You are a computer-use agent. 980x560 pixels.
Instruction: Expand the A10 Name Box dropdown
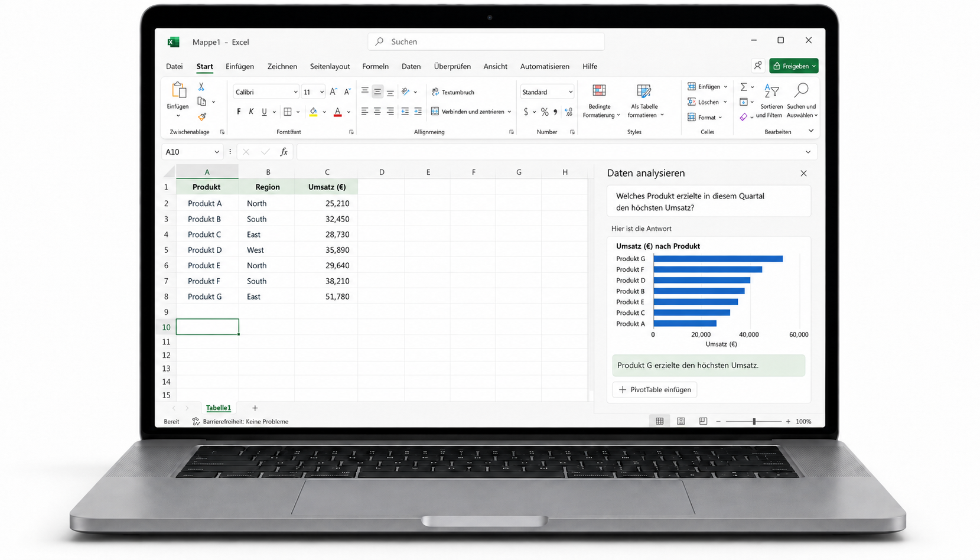217,152
